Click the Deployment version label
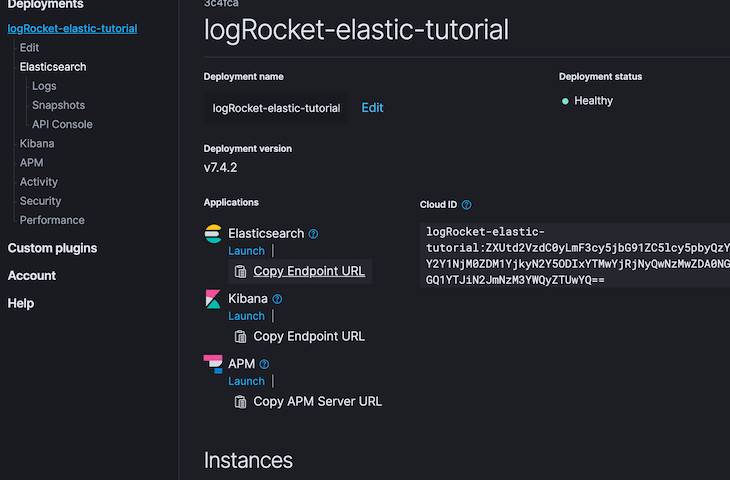730x480 pixels. point(248,149)
